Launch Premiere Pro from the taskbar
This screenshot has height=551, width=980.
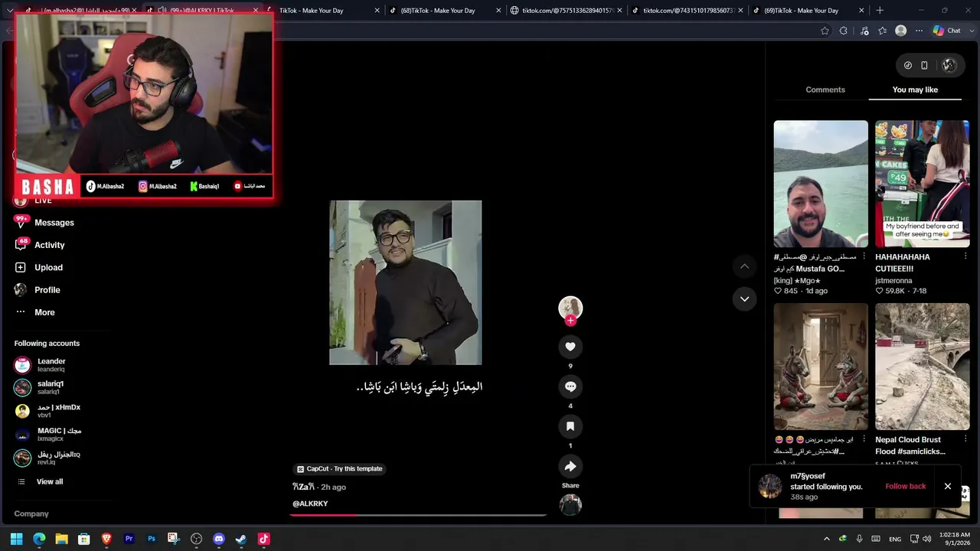(129, 539)
